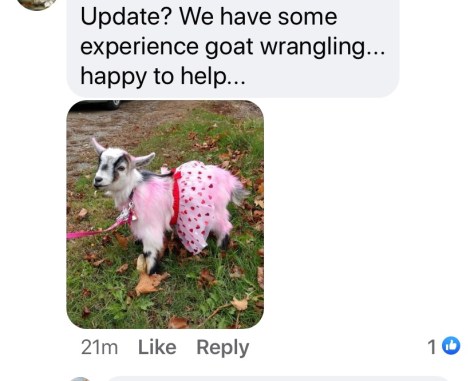The height and width of the screenshot is (381, 474).
Task: Tap the blue thumbs-up reaction icon
Action: click(451, 346)
